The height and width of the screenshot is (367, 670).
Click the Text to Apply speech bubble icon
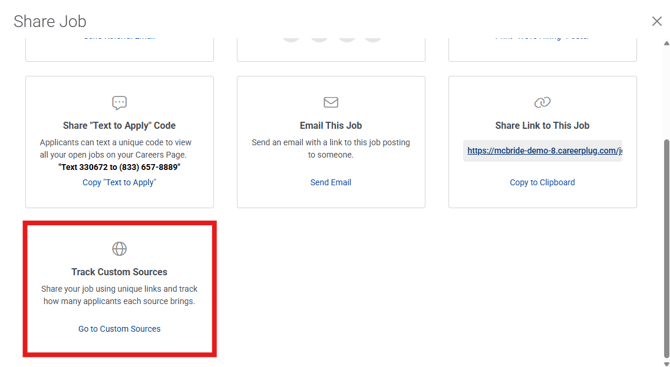pos(119,103)
